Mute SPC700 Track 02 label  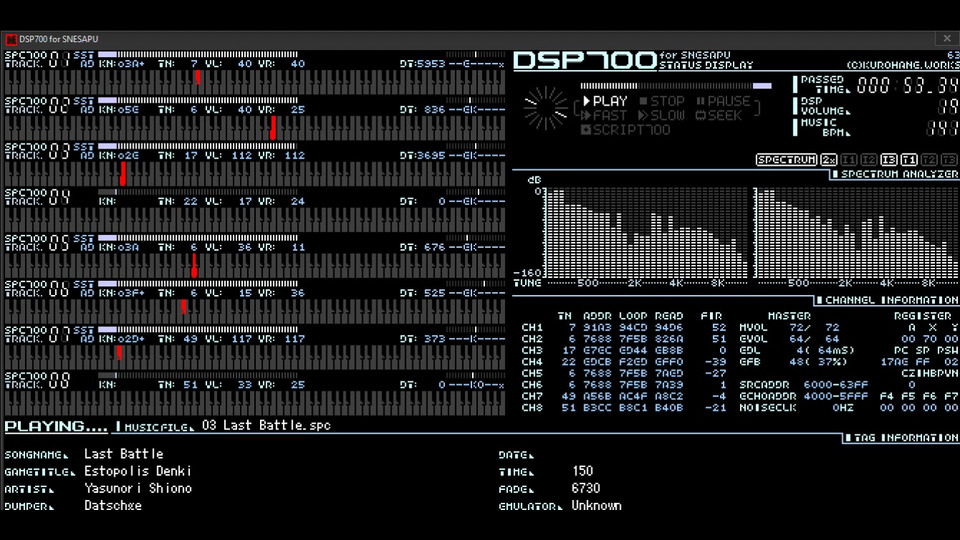[x=37, y=105]
